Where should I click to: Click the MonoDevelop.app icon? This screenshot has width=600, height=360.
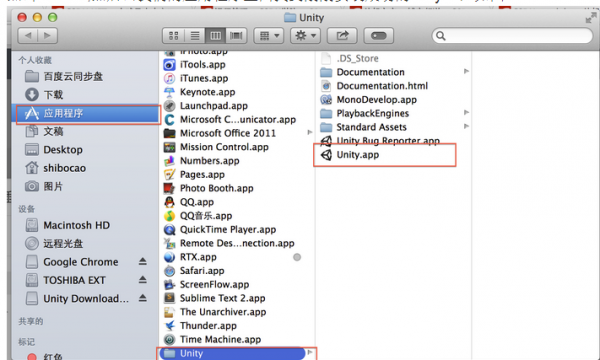(326, 100)
